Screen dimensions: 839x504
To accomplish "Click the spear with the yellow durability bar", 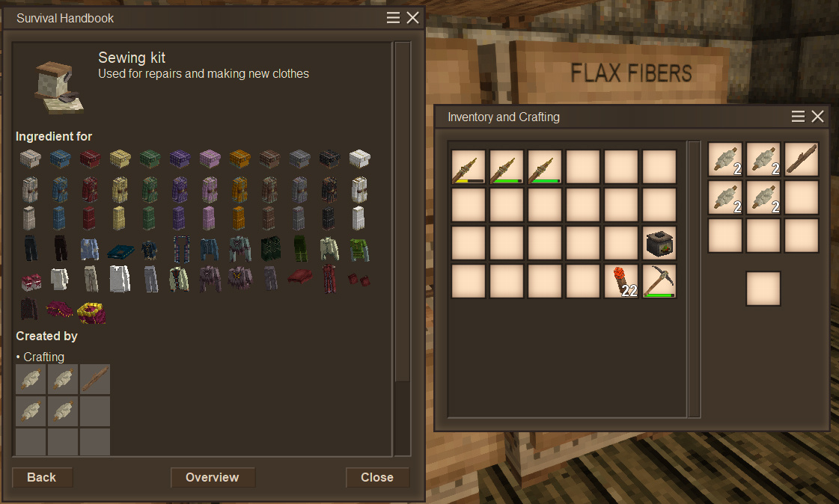I will pyautogui.click(x=469, y=167).
